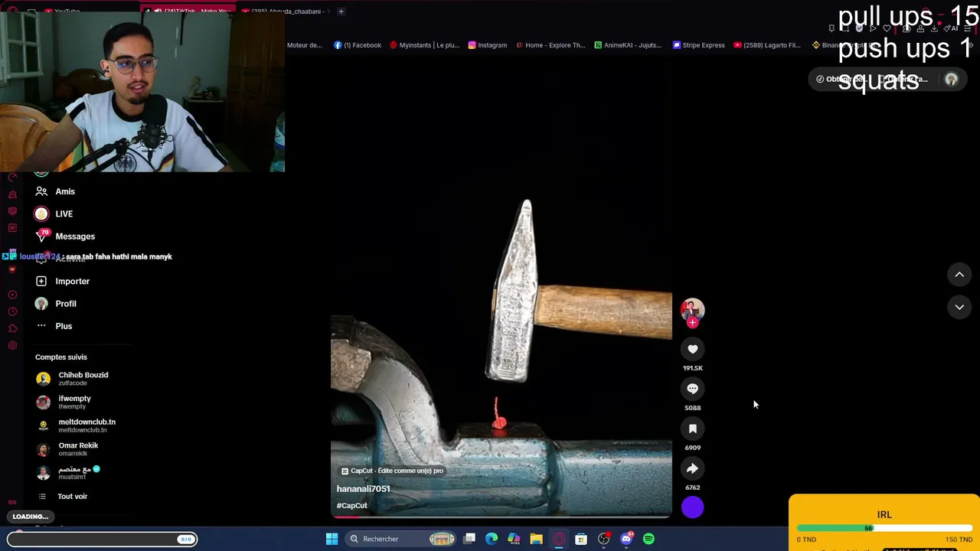Open the Facebook bookmark
The width and height of the screenshot is (980, 551).
tap(358, 45)
